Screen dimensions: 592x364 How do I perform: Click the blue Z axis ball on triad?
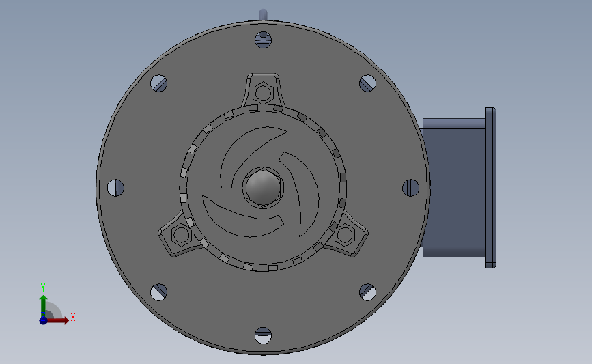click(x=43, y=320)
